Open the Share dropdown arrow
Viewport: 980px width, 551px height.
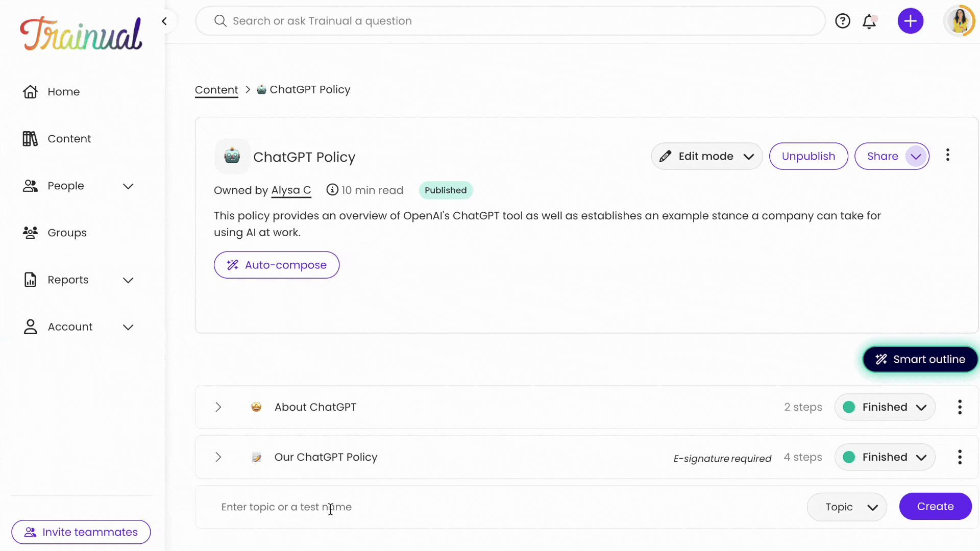(x=916, y=156)
